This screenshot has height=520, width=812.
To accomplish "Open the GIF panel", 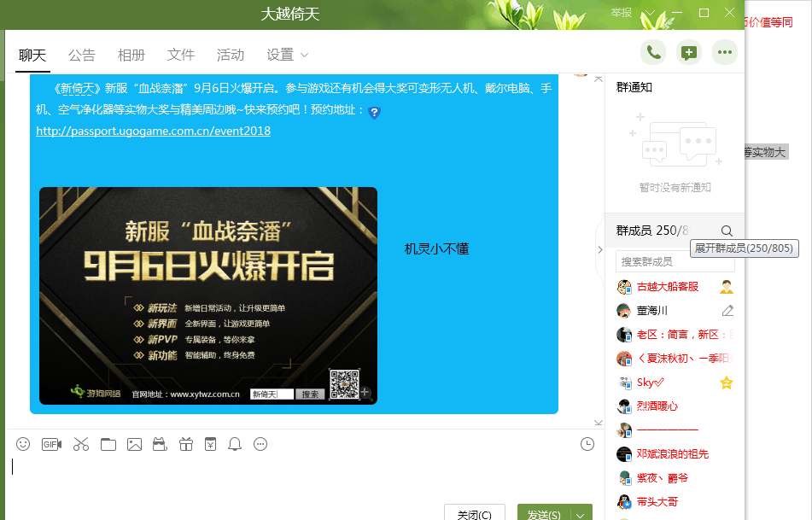I will click(x=52, y=444).
